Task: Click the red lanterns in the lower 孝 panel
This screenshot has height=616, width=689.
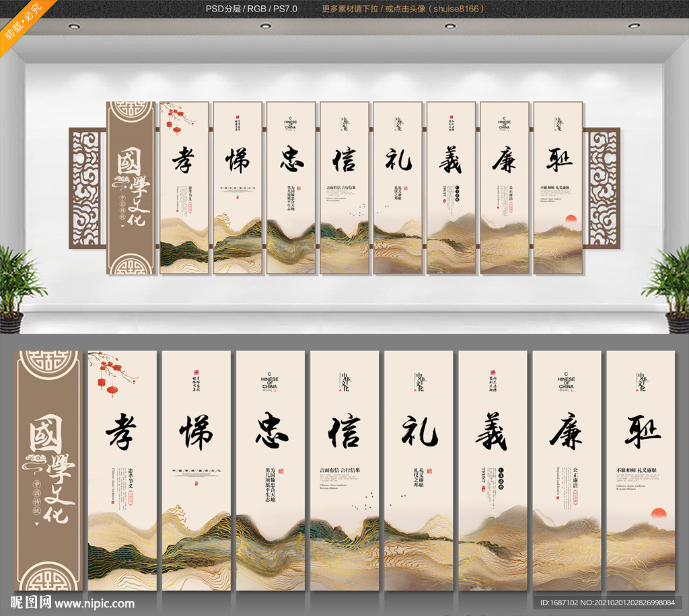Action: click(107, 385)
